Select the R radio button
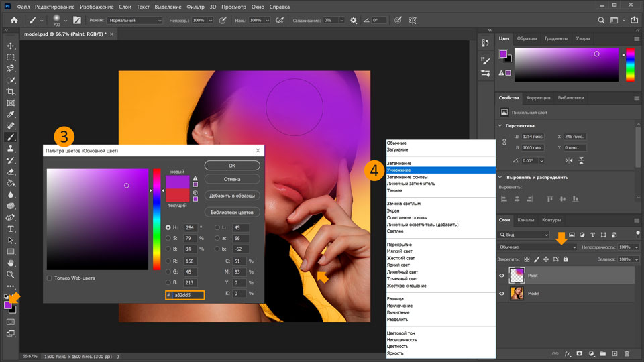The height and width of the screenshot is (362, 644). coord(168,261)
